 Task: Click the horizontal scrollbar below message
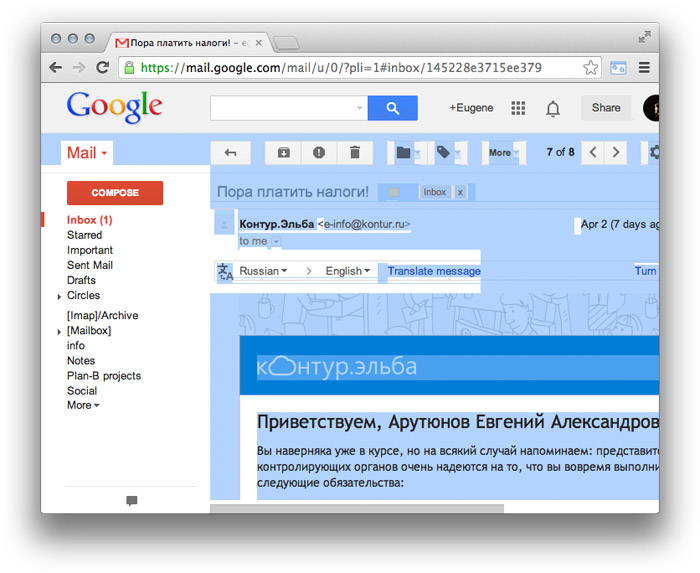click(356, 508)
